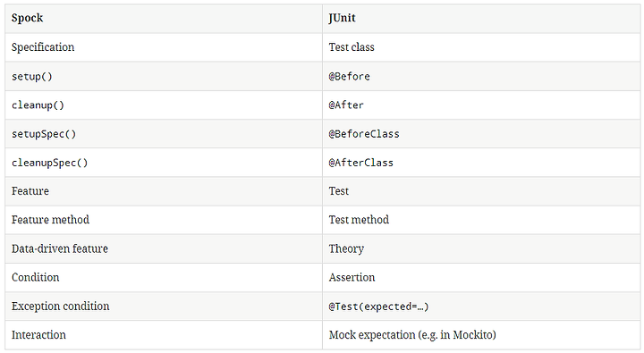Click the @Before annotation text

[350, 76]
